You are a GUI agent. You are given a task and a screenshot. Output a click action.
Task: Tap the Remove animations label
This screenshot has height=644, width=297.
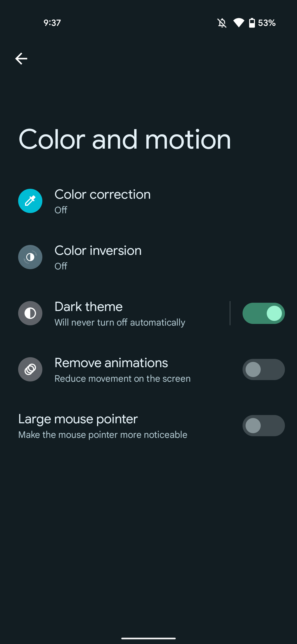pos(111,363)
